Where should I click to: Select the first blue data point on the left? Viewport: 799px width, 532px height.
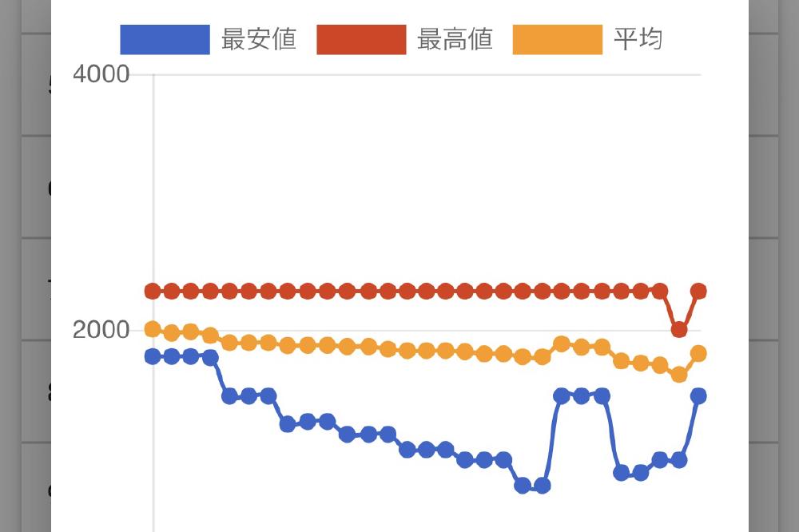[x=153, y=356]
